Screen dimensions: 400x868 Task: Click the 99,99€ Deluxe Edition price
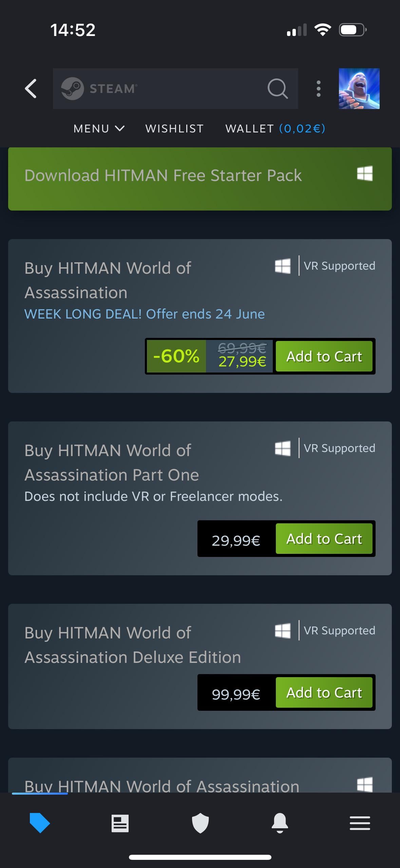tap(236, 693)
